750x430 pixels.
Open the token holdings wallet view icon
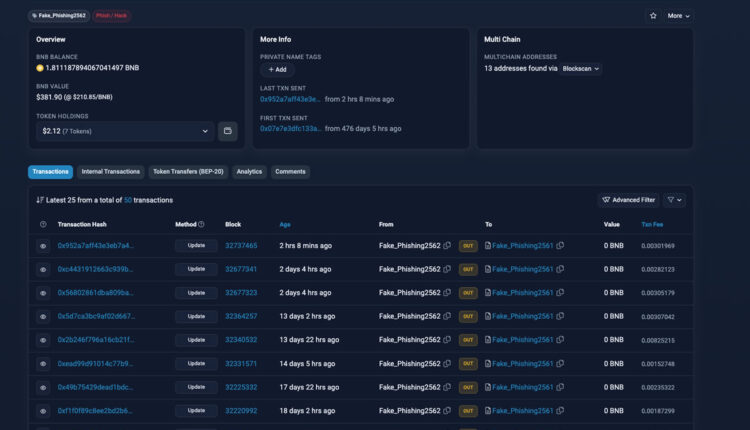228,131
